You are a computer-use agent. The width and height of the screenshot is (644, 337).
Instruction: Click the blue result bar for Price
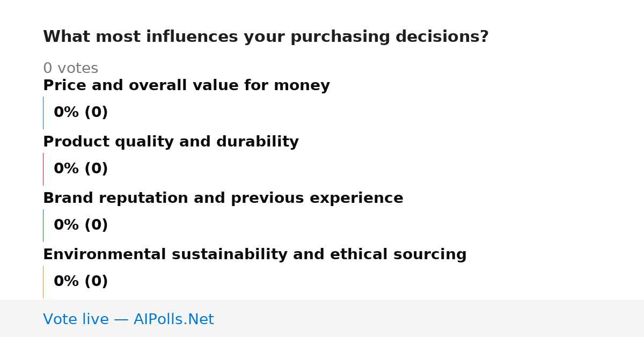point(43,113)
